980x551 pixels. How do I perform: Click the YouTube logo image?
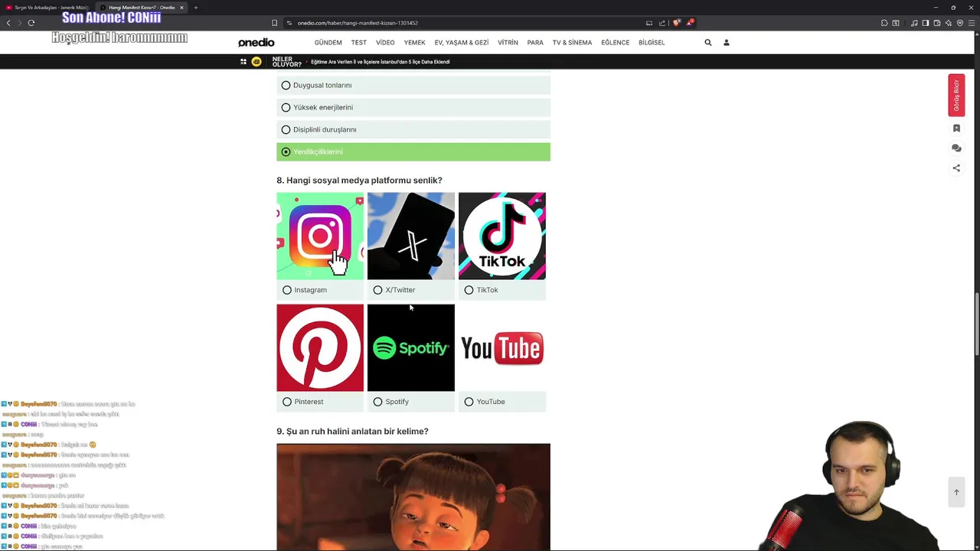tap(502, 347)
